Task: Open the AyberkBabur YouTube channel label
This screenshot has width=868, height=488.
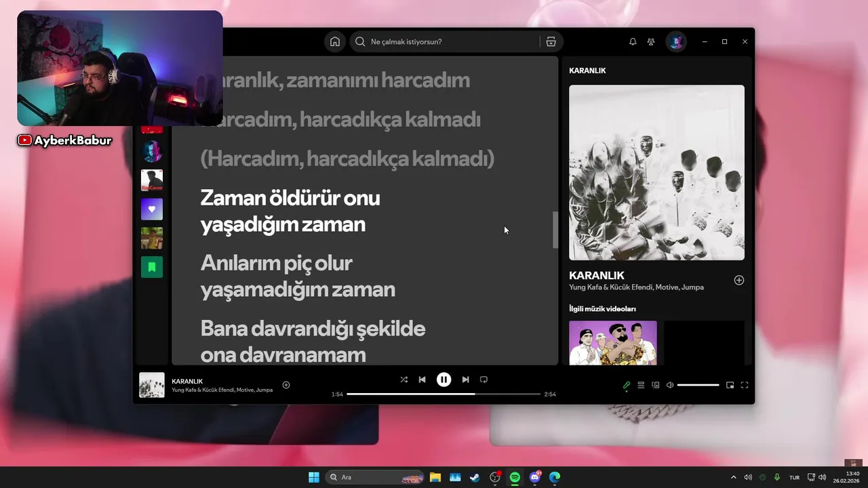Action: [x=64, y=140]
